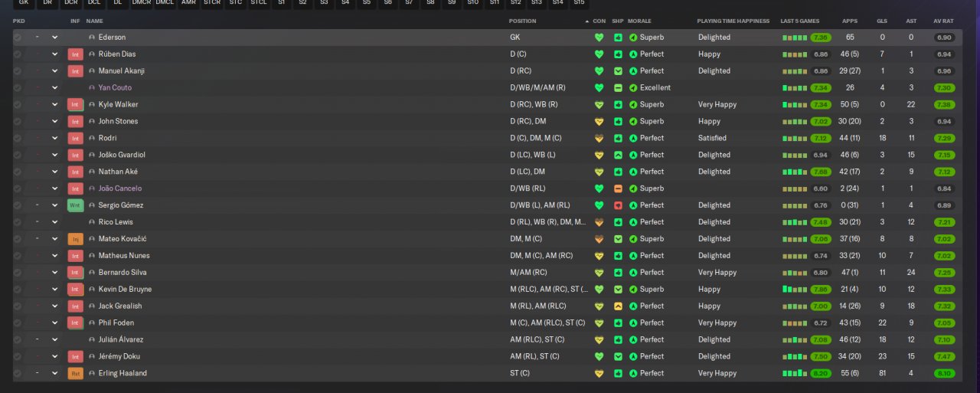Toggle the picked checkmark for Ederson
Viewport: 980px width, 393px height.
coord(18,38)
